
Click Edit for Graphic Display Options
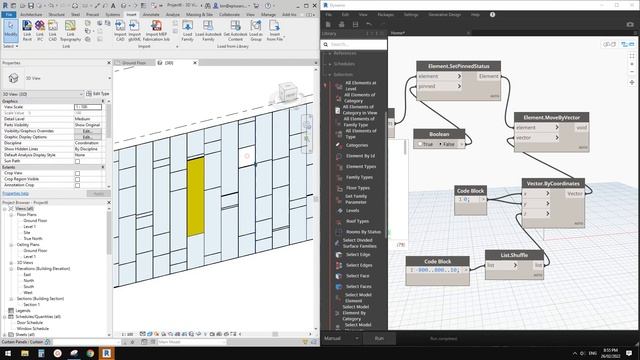pos(87,137)
